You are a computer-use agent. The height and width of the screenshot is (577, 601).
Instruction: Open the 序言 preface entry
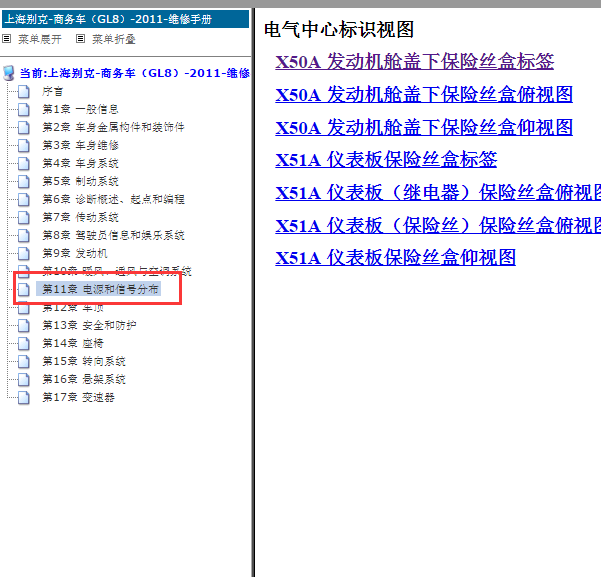click(53, 91)
